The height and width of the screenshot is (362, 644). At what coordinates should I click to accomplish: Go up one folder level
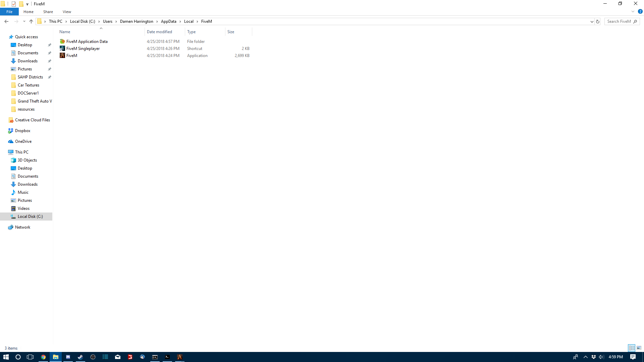click(31, 21)
